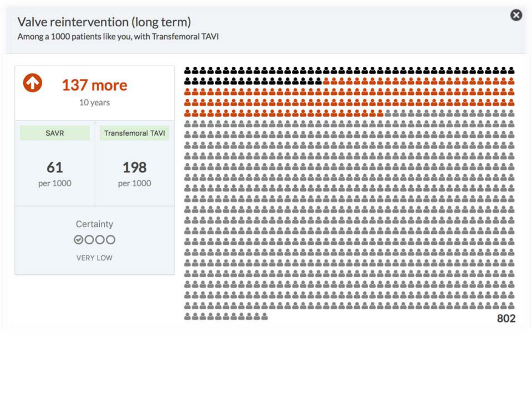Screen dimensions: 532x399
Task: Click the last black person icon in second row
Action: (x=318, y=81)
